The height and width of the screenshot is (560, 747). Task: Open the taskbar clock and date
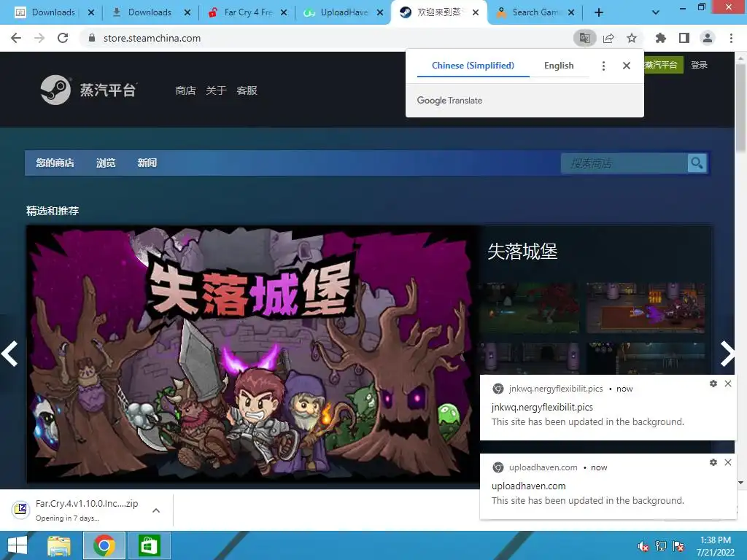tap(716, 546)
